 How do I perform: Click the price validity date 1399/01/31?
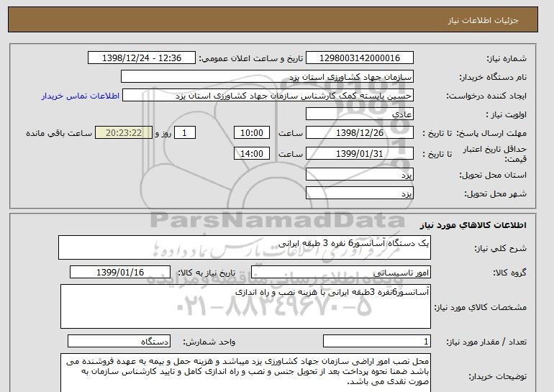(359, 154)
